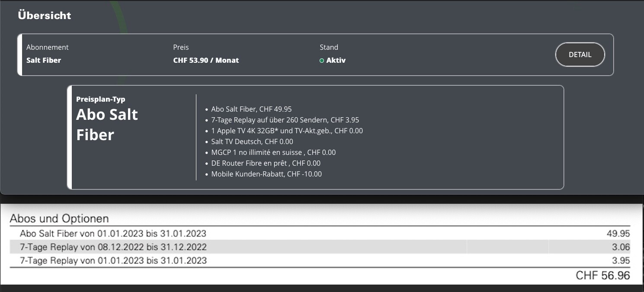Click the Abos und Optionen heading
Viewport: 644px width, 292px height.
(59, 218)
